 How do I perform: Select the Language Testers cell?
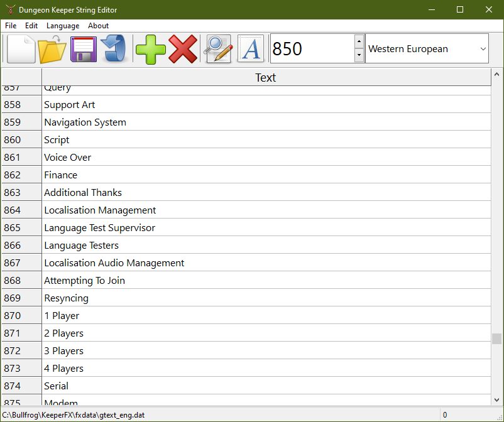click(x=266, y=245)
